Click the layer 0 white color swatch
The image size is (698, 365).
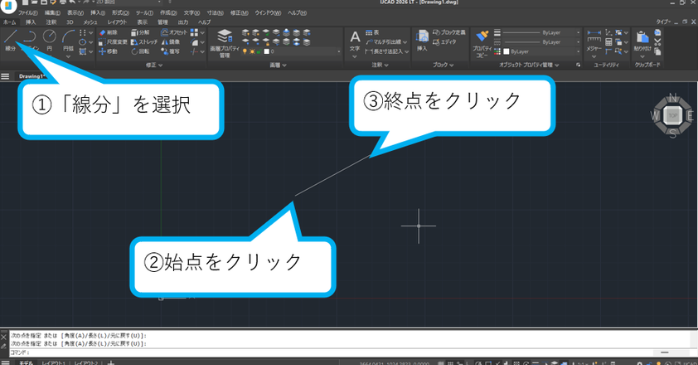tap(266, 52)
